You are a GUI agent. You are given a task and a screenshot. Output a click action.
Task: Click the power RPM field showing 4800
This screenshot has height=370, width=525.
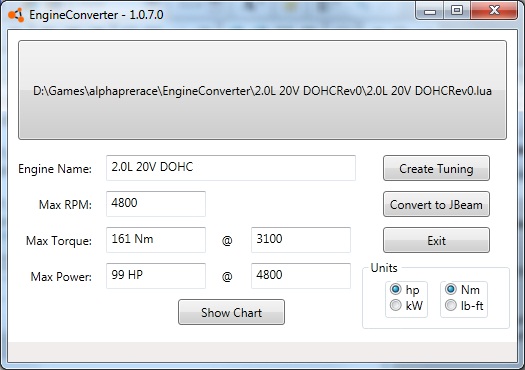[301, 276]
